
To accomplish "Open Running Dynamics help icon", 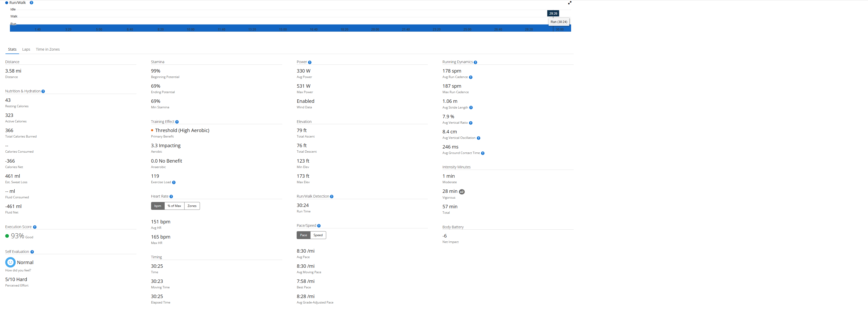I will 475,62.
